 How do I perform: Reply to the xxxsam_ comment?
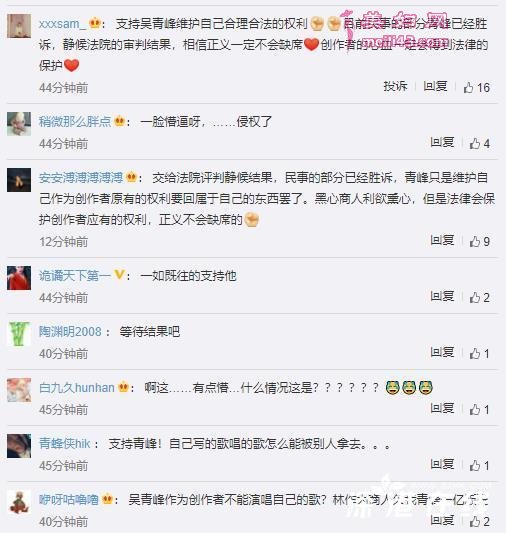[435, 86]
